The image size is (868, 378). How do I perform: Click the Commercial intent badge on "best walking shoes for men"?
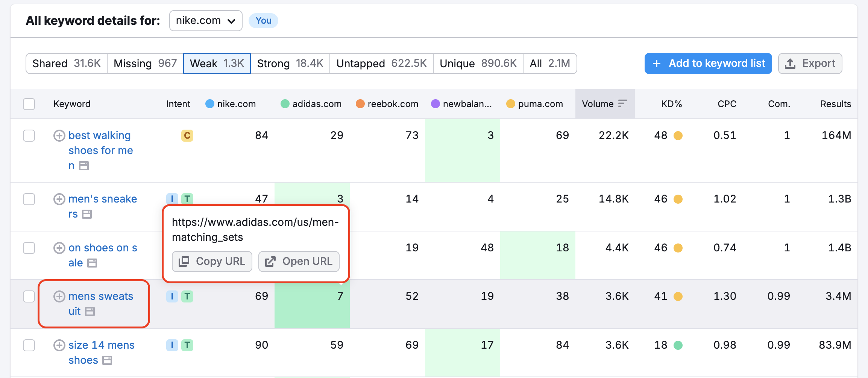(x=187, y=136)
